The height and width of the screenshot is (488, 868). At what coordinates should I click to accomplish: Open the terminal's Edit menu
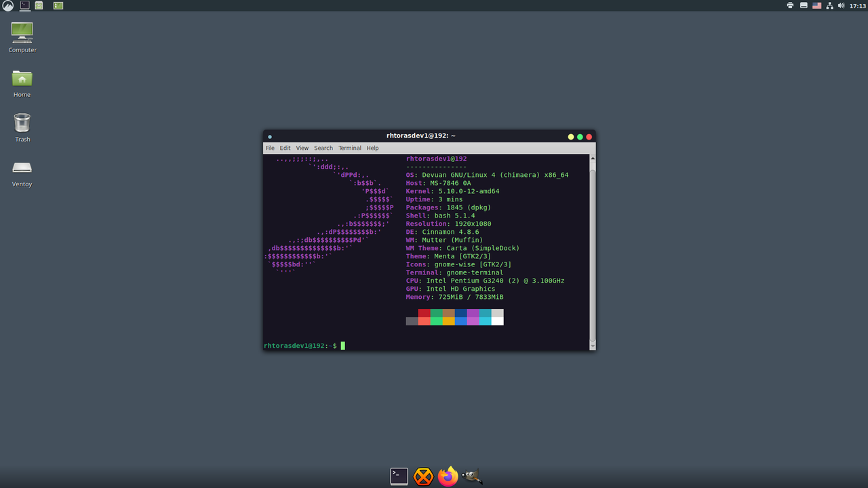pos(285,148)
